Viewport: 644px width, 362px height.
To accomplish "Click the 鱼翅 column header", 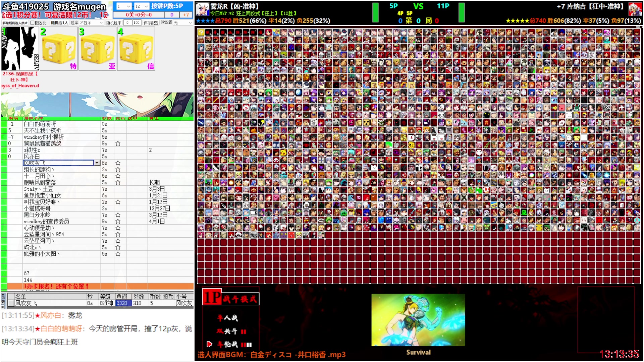I will pyautogui.click(x=123, y=297).
